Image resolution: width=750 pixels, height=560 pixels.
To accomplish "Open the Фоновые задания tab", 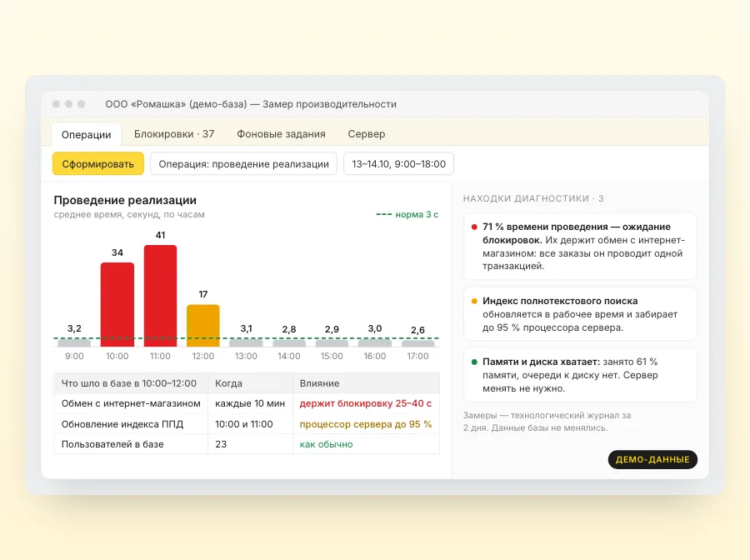I will pyautogui.click(x=282, y=134).
